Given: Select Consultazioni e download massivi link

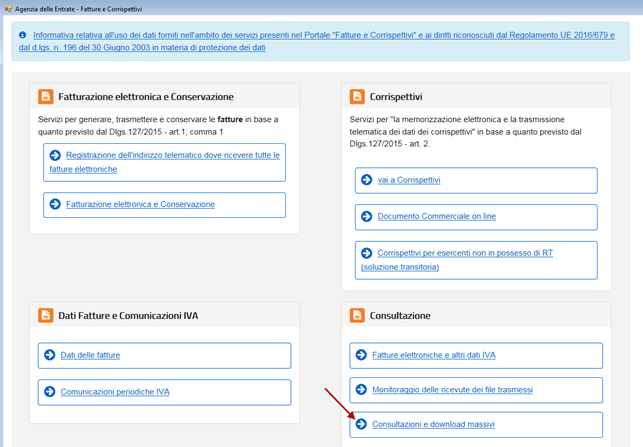Looking at the screenshot, I should pyautogui.click(x=433, y=424).
